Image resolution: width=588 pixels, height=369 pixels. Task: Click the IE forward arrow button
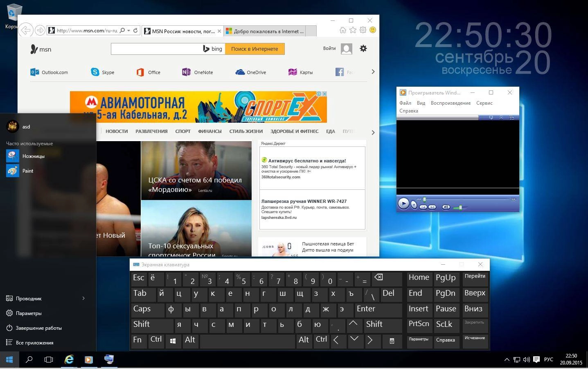tap(40, 30)
